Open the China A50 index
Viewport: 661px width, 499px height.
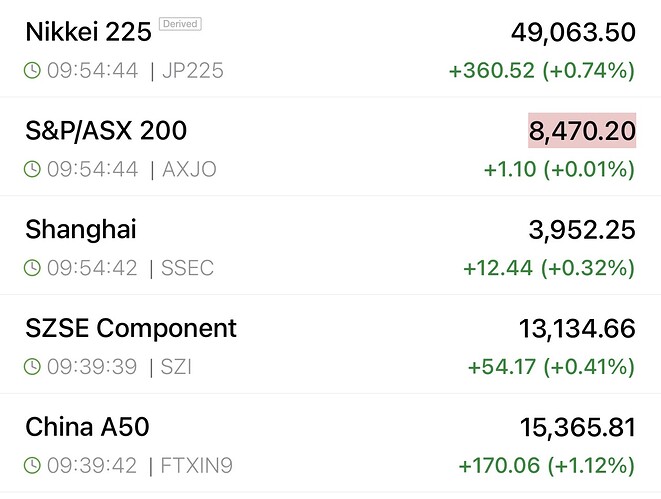pyautogui.click(x=87, y=427)
